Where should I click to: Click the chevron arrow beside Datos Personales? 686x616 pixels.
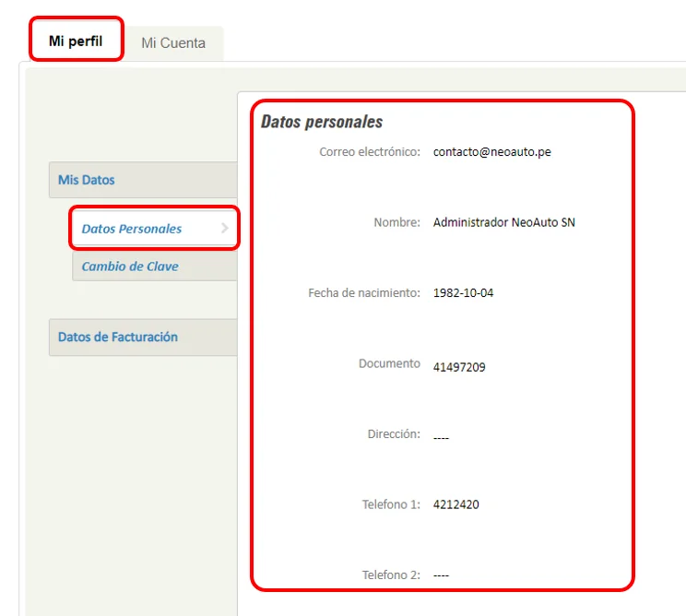[x=225, y=228]
